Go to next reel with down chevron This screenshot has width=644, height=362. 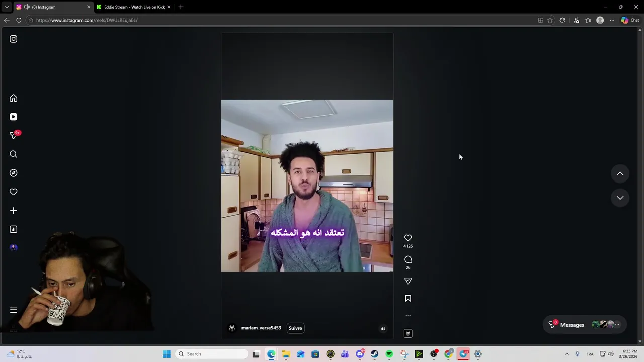coord(620,198)
